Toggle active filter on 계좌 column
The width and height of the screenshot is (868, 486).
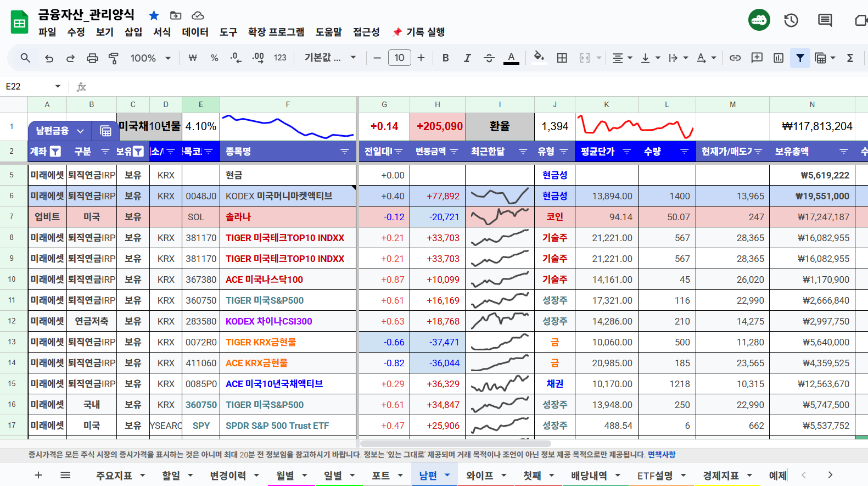tap(55, 152)
